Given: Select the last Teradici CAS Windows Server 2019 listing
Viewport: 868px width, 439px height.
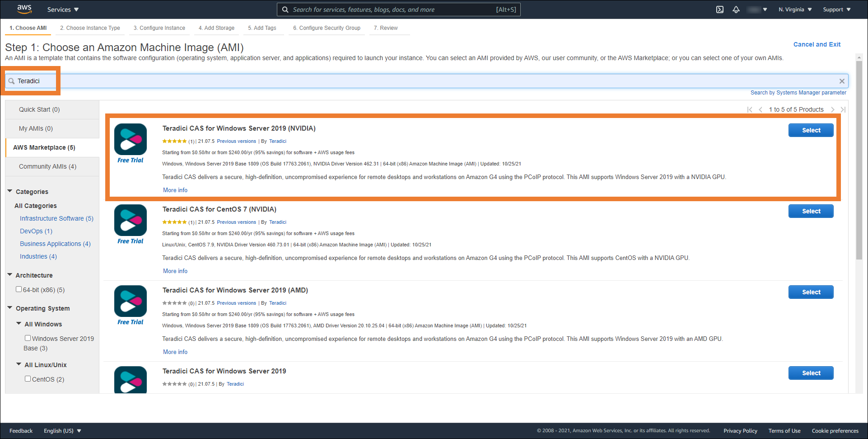Looking at the screenshot, I should 811,373.
